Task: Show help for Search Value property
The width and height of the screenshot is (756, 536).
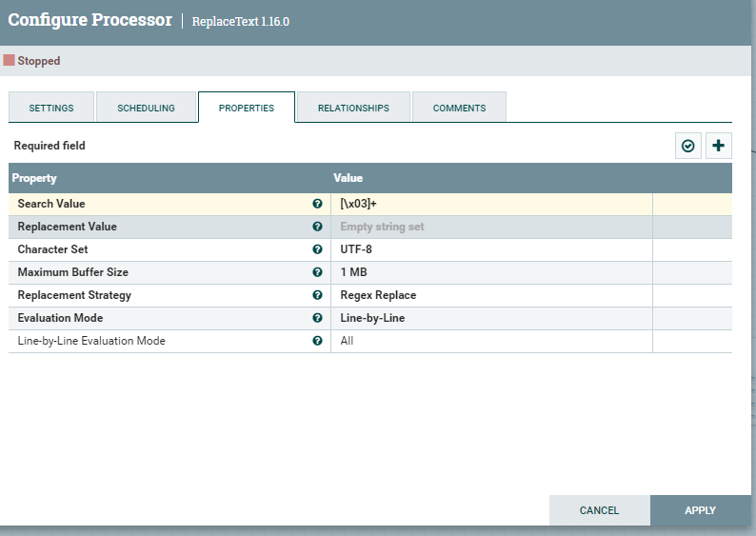Action: point(317,204)
